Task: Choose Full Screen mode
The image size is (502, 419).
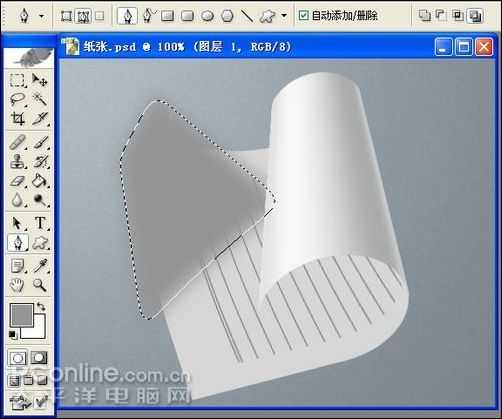Action: point(42,380)
